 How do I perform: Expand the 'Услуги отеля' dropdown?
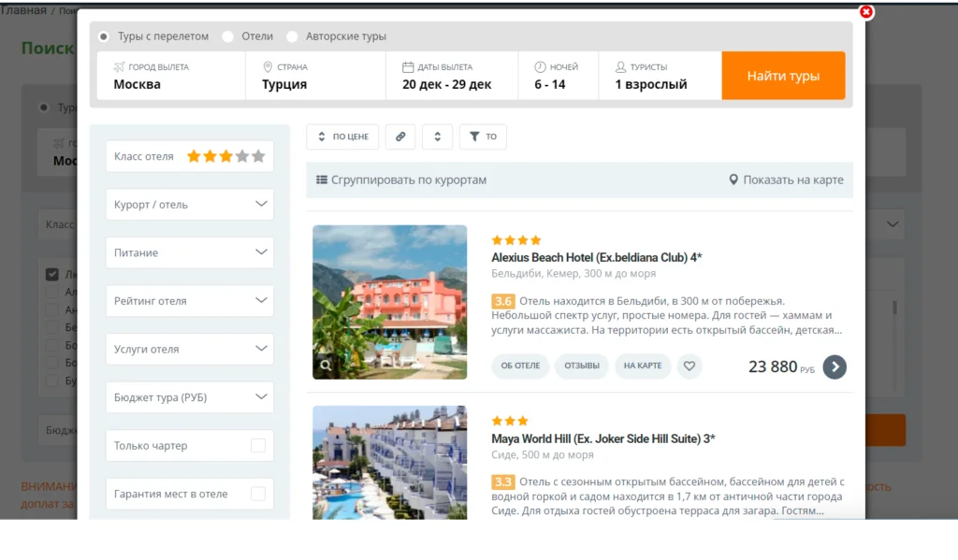pos(189,350)
